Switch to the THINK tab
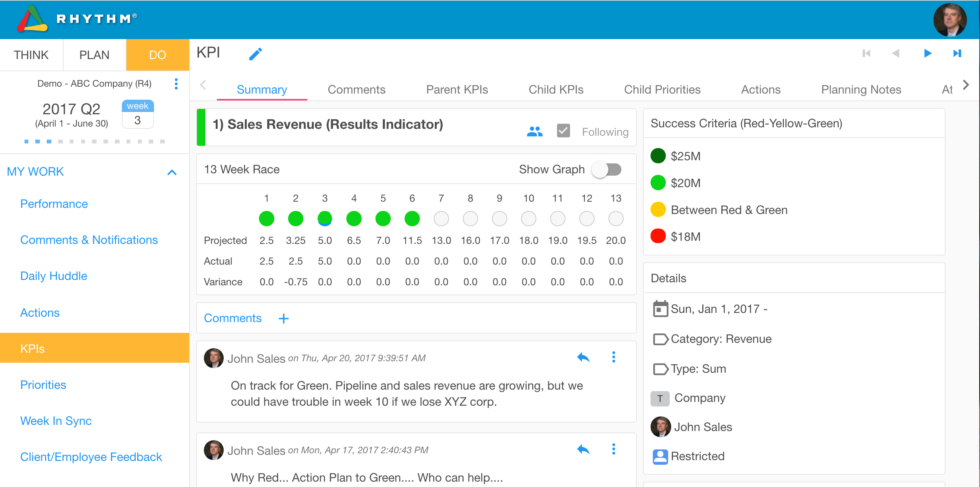The image size is (980, 487). (x=31, y=55)
